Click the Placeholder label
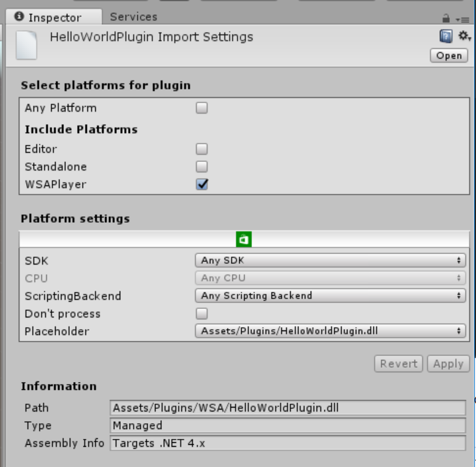The image size is (476, 467). coord(57,331)
